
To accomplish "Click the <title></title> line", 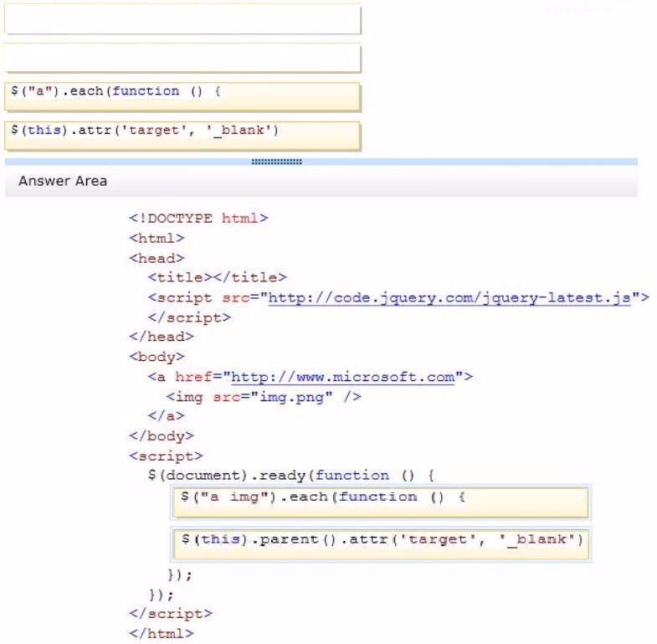I will [x=217, y=277].
